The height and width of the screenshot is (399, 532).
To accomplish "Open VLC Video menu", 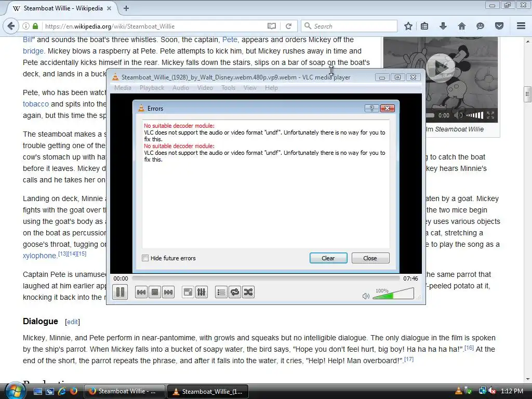I will point(205,88).
